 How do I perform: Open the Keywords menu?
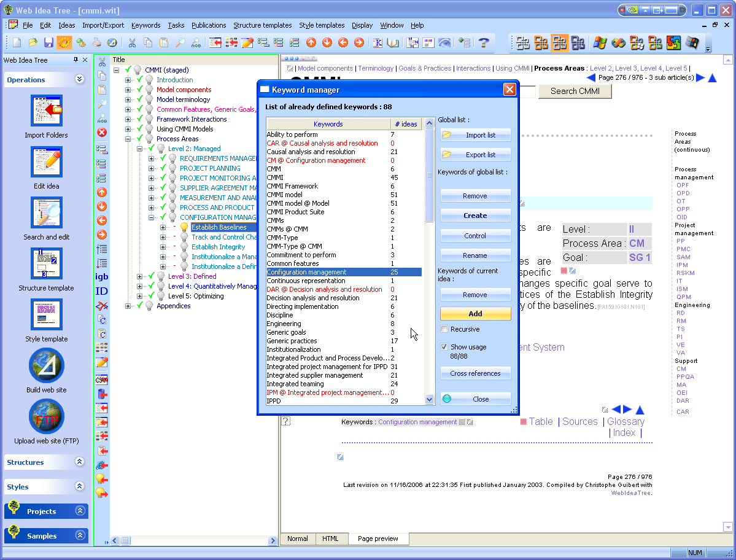coord(145,25)
